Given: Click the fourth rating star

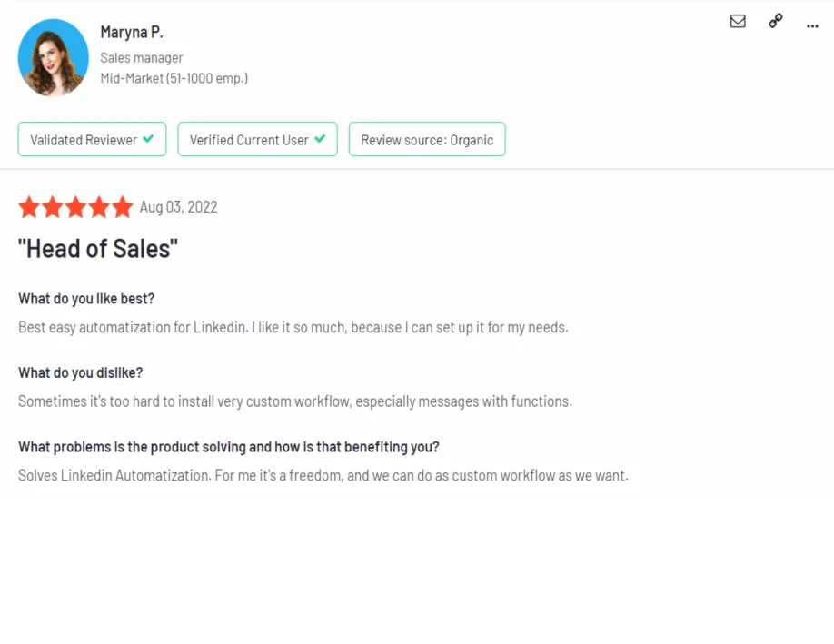Looking at the screenshot, I should pyautogui.click(x=99, y=207).
